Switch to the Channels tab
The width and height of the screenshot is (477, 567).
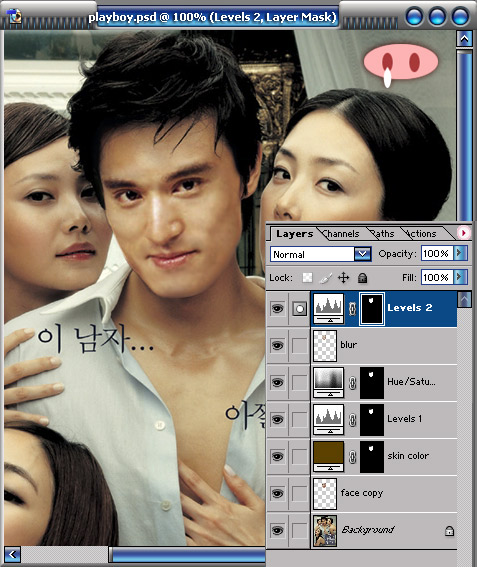pyautogui.click(x=341, y=234)
